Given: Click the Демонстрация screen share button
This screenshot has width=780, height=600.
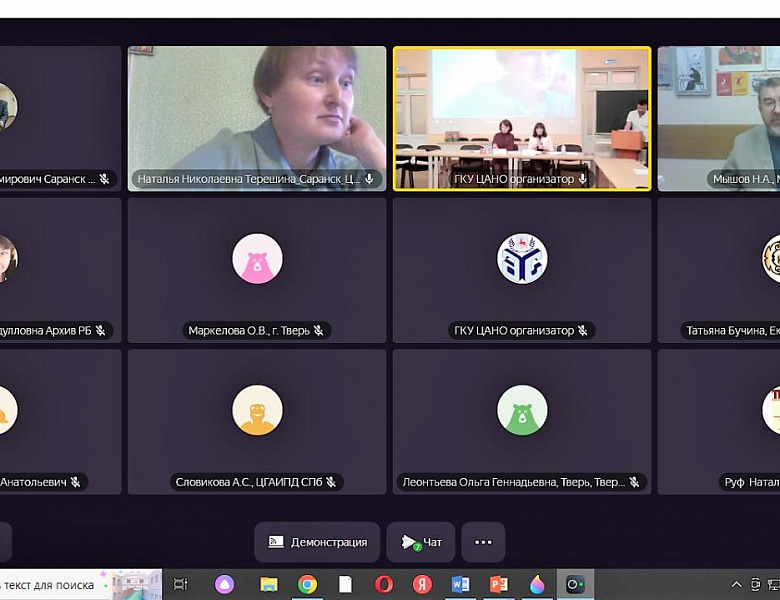Looking at the screenshot, I should coord(317,542).
